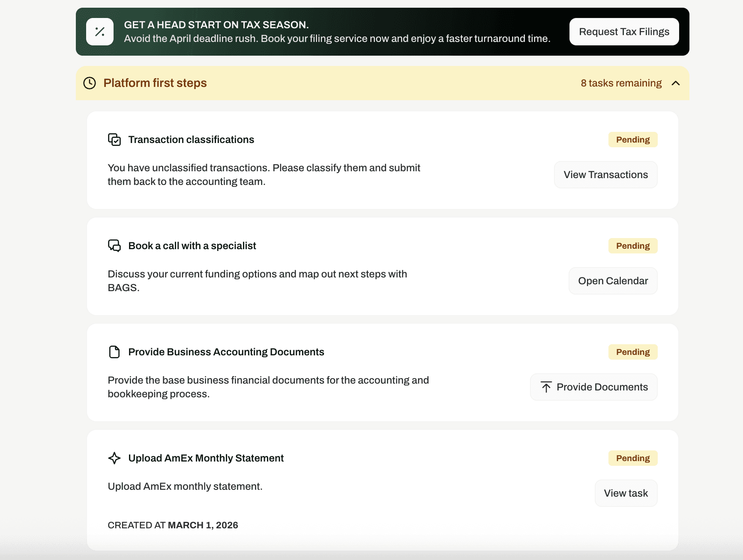The image size is (743, 560).
Task: Click Pending badge on Book a call card
Action: pyautogui.click(x=633, y=246)
